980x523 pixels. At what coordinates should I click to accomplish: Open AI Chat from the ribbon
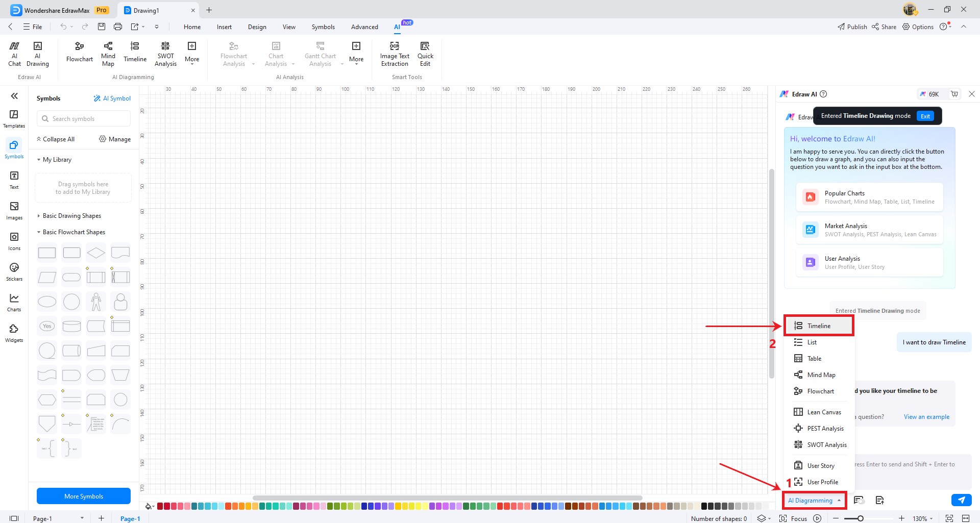click(14, 54)
